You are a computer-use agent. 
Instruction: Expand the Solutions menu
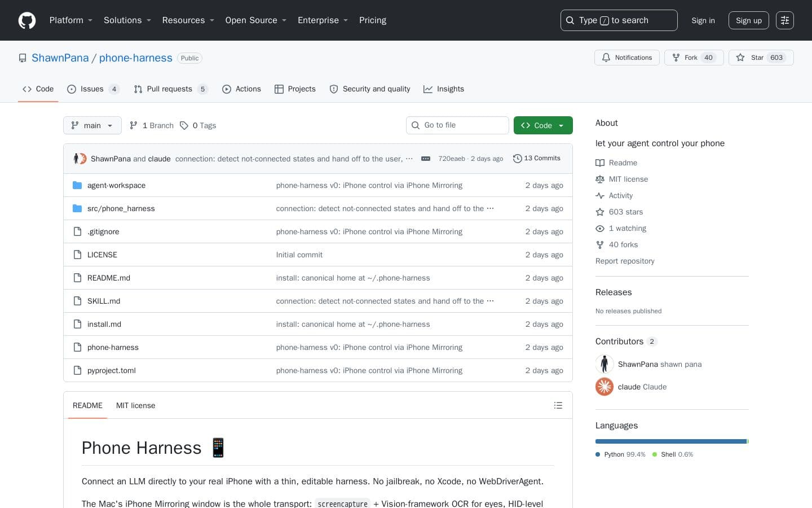click(x=127, y=20)
